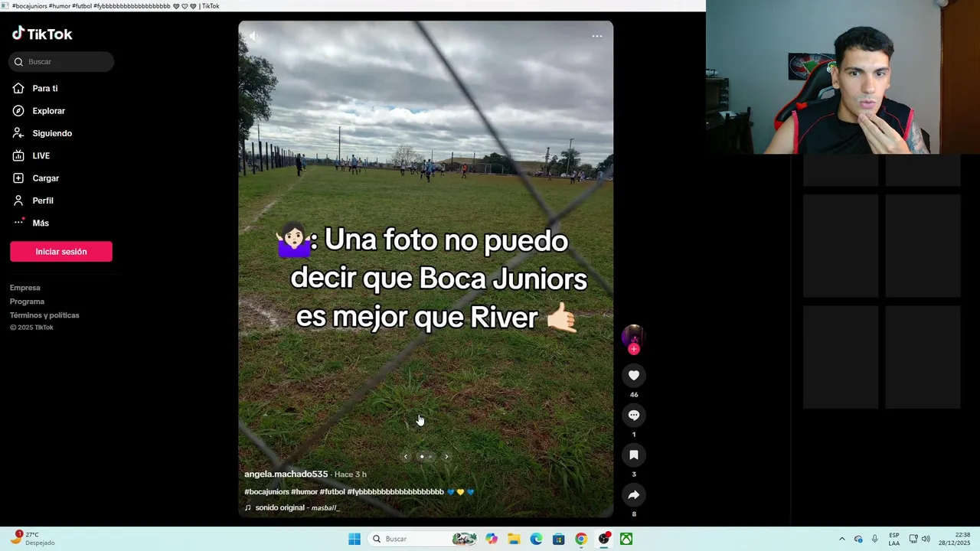The image size is (980, 551).
Task: Open the volume speaker tray icon
Action: 926,539
